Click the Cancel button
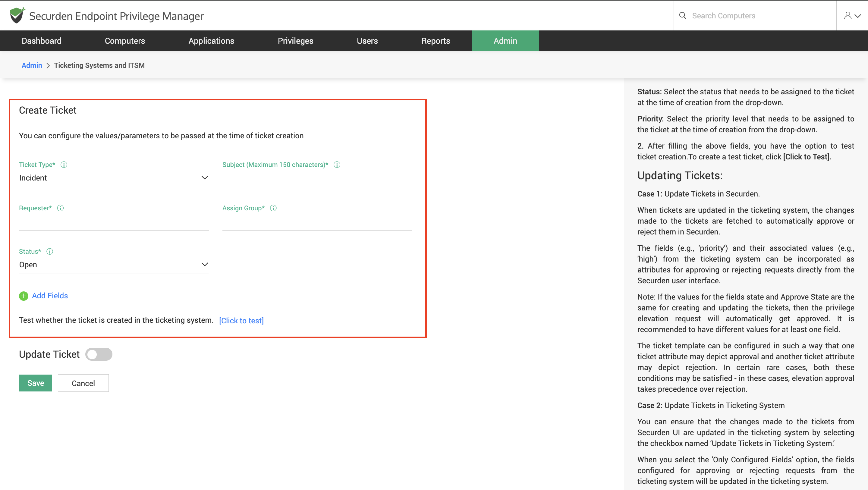This screenshot has width=868, height=490. coord(83,383)
